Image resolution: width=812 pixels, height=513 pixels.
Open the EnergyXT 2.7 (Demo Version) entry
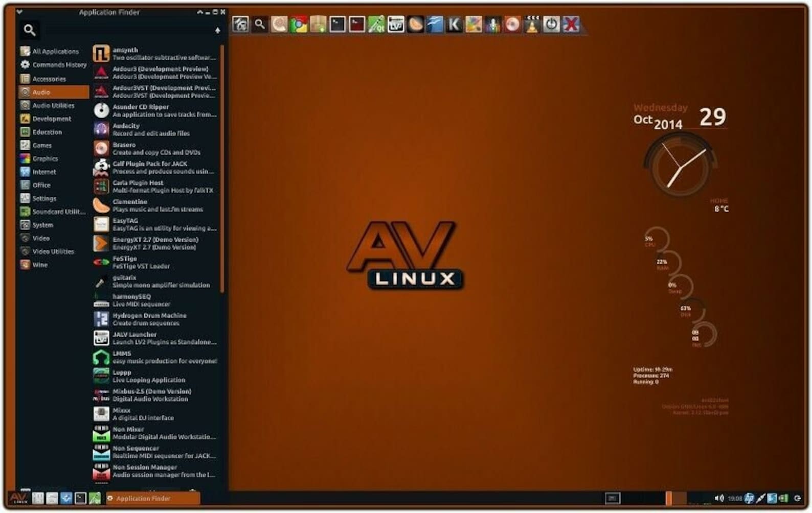click(x=156, y=243)
